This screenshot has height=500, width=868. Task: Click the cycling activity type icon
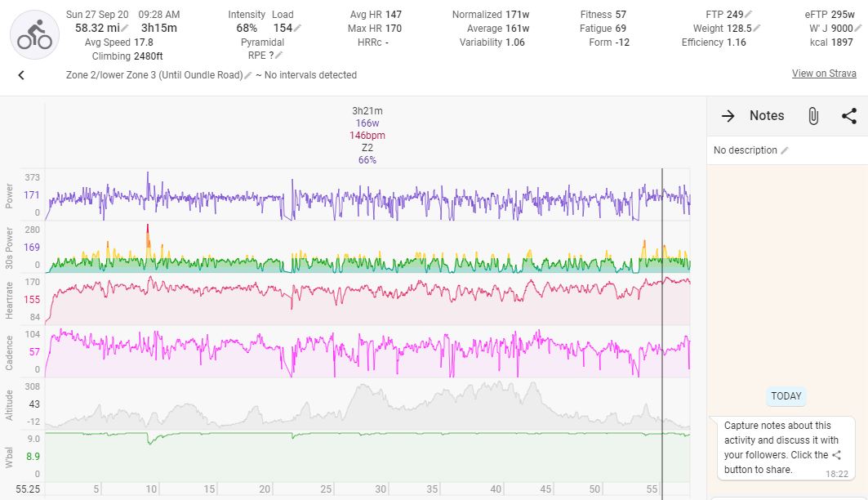35,34
